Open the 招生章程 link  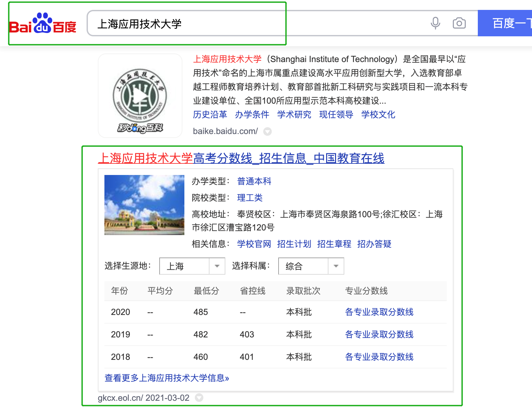point(334,244)
